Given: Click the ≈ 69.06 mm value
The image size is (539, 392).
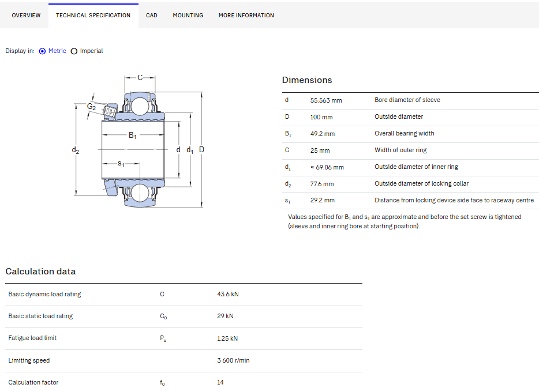Looking at the screenshot, I should 327,167.
